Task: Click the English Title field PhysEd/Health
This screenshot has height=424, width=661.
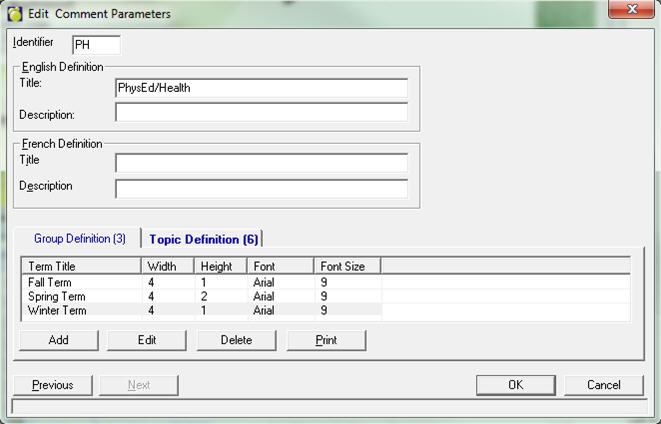Action: pyautogui.click(x=261, y=88)
